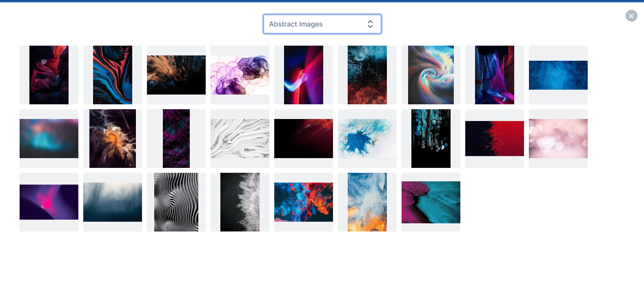Pick the purple with pink flame thumbnail
Viewport: 644px width, 282px height.
[49, 202]
